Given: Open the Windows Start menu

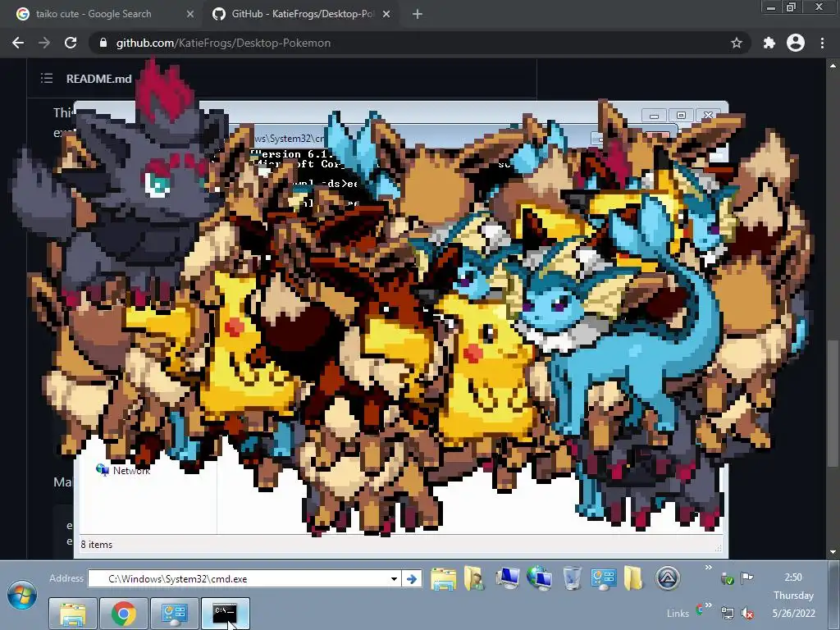Looking at the screenshot, I should [22, 595].
